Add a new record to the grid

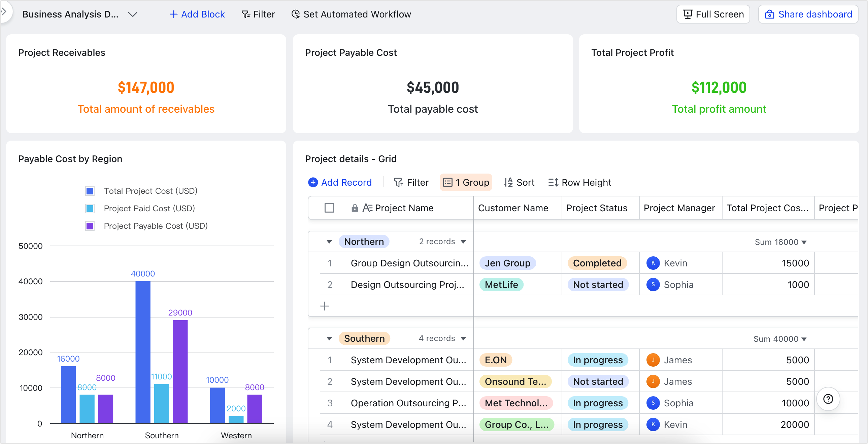click(340, 182)
